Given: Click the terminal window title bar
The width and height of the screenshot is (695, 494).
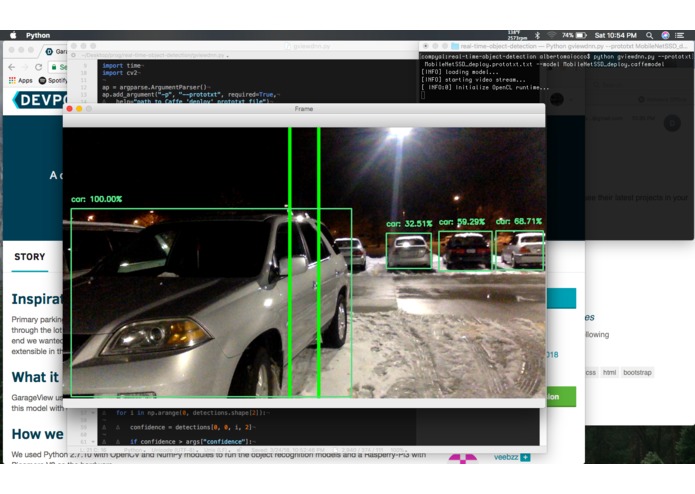Looking at the screenshot, I should pos(556,46).
